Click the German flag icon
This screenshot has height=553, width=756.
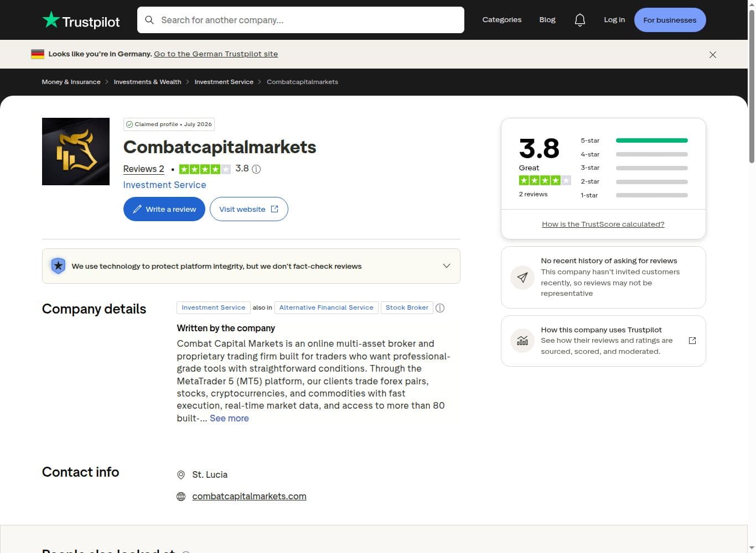coord(38,54)
